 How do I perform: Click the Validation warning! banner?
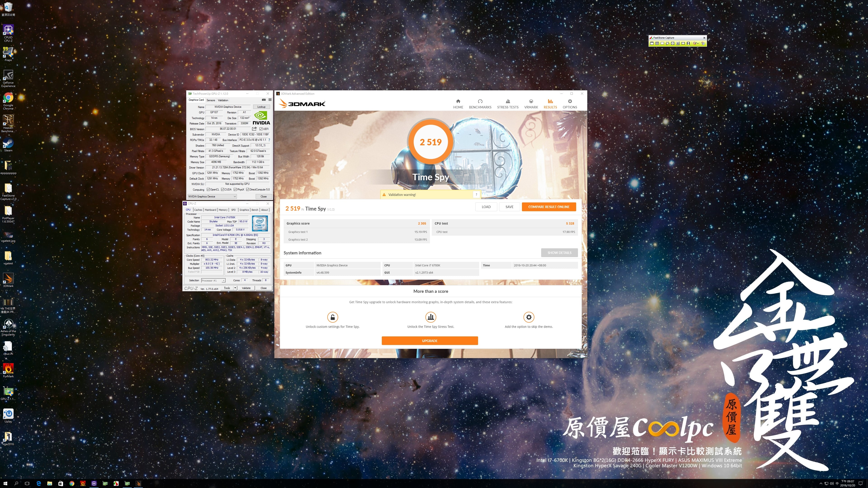431,194
